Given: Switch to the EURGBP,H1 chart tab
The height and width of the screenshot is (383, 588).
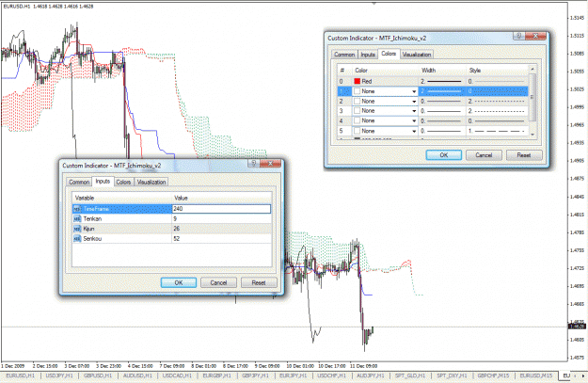Looking at the screenshot, I should tap(217, 375).
